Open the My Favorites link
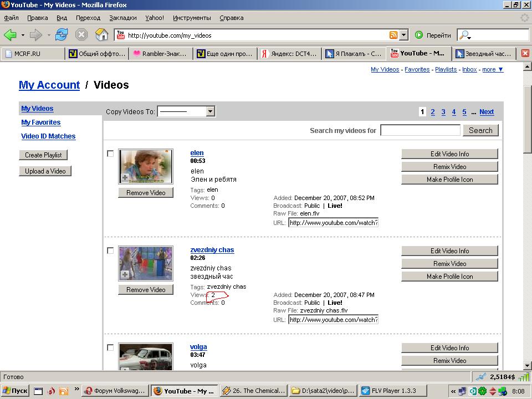Viewport: 532px width, 399px height. pyautogui.click(x=40, y=122)
